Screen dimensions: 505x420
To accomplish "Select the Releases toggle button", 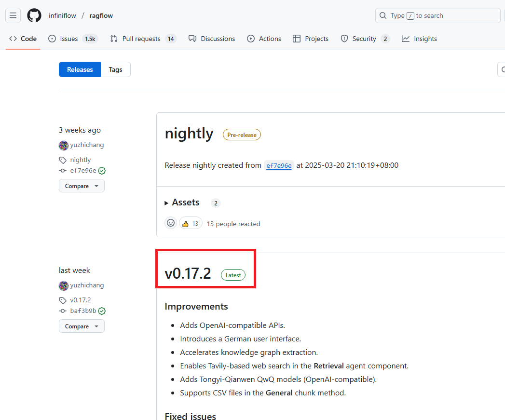I will click(x=80, y=69).
